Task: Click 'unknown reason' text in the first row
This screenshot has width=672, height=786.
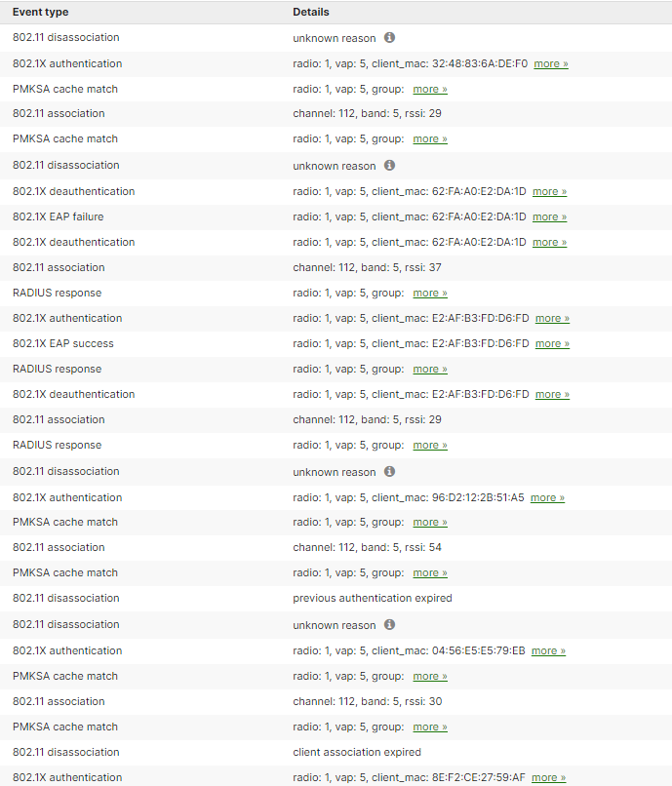Action: [x=334, y=38]
